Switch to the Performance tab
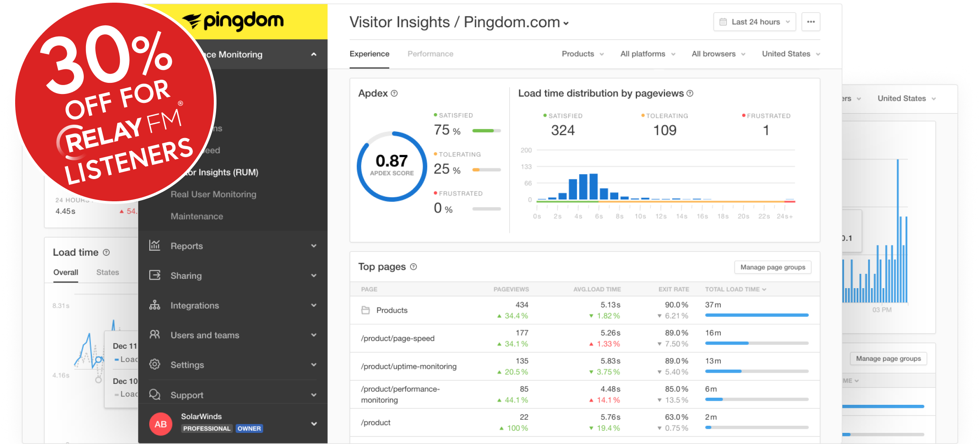This screenshot has width=980, height=444. (x=430, y=54)
